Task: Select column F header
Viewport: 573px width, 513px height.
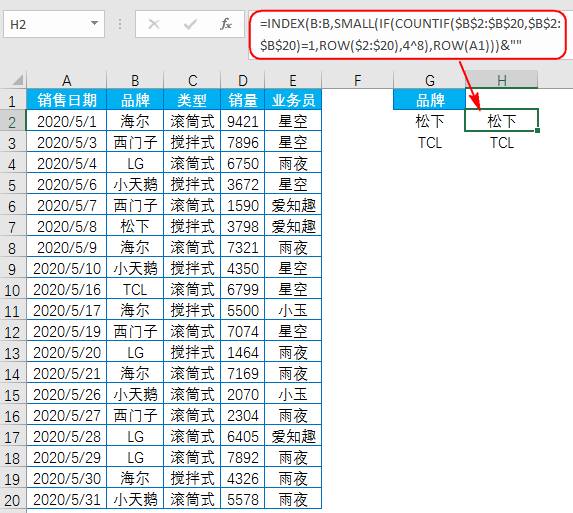Action: pyautogui.click(x=357, y=80)
